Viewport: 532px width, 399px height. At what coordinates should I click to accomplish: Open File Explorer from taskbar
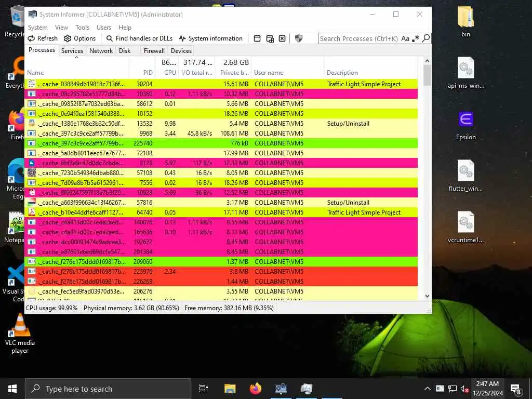click(230, 389)
